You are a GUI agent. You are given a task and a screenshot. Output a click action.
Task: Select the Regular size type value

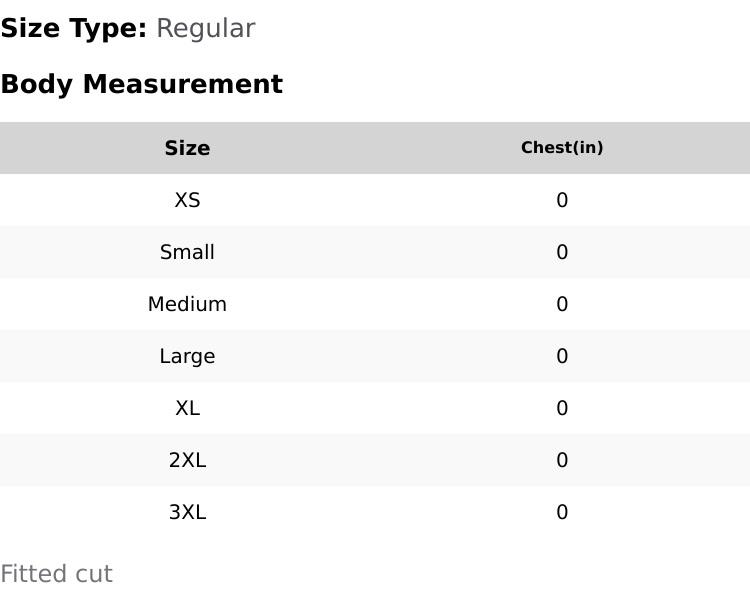(205, 28)
